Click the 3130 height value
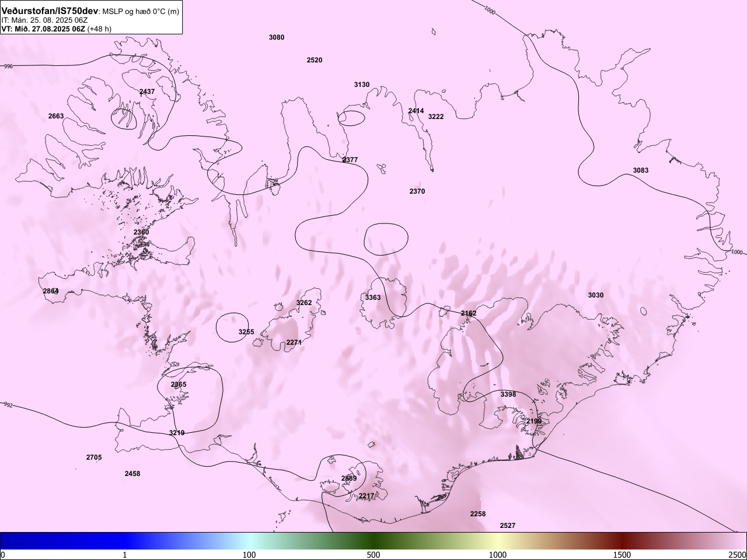 click(x=362, y=85)
